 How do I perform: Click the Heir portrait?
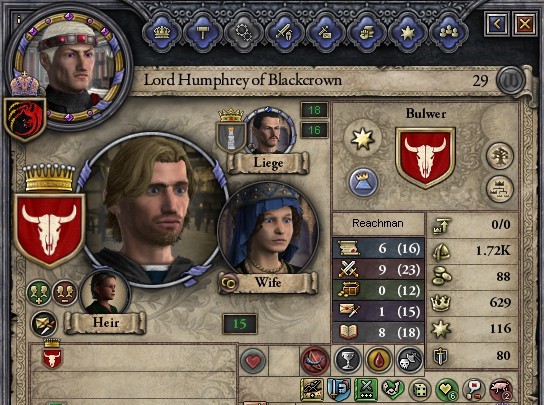[x=105, y=292]
